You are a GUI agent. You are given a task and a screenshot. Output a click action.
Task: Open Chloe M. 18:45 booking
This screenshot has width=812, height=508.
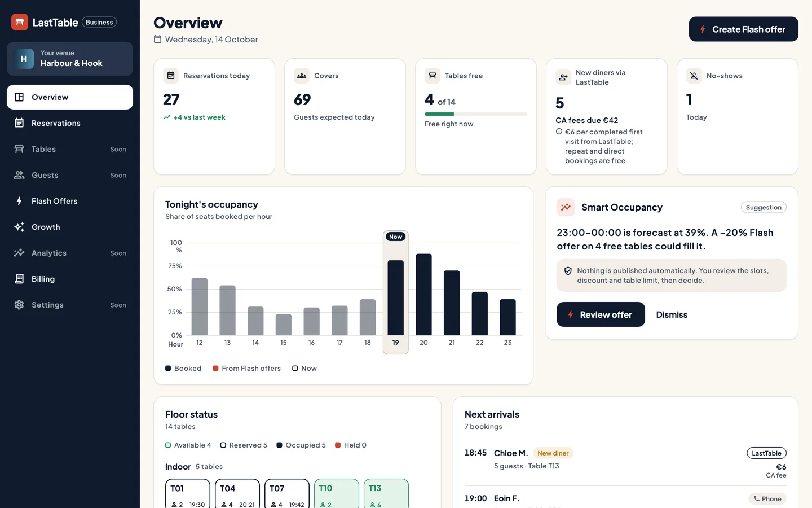pyautogui.click(x=625, y=463)
